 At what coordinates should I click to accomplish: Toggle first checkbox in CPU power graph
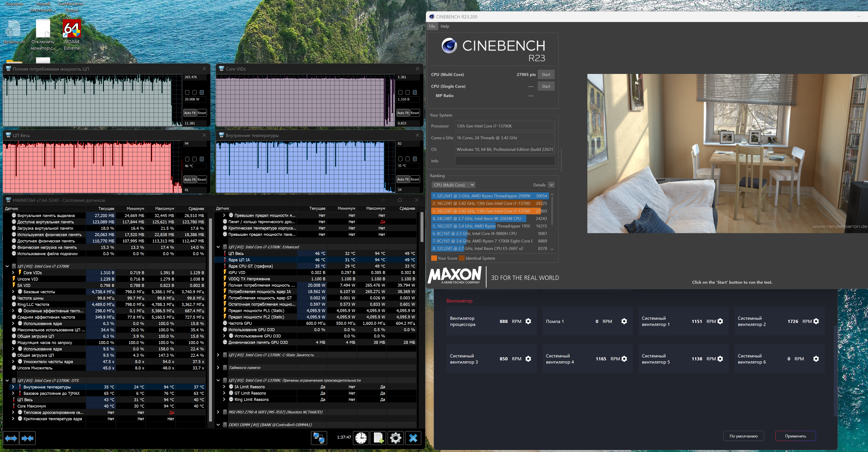(187, 92)
